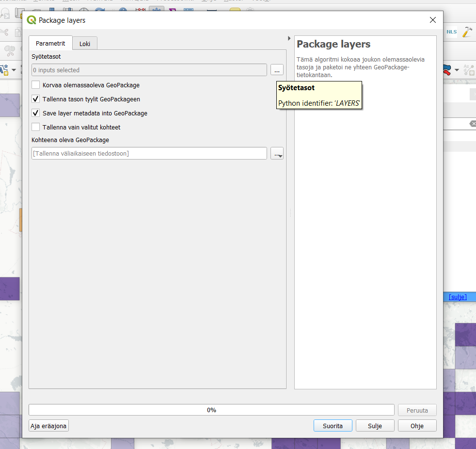Open dropdown arrow beside blue-red shape tool
This screenshot has height=449, width=476.
point(457,70)
